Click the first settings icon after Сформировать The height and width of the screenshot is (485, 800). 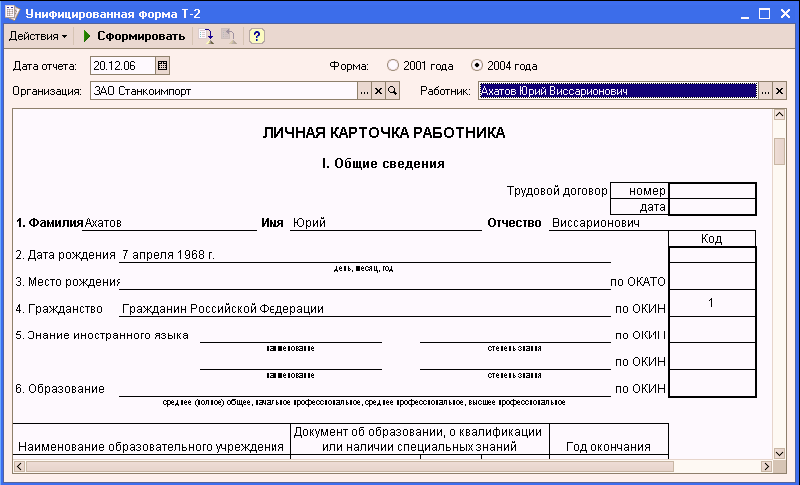coord(206,36)
